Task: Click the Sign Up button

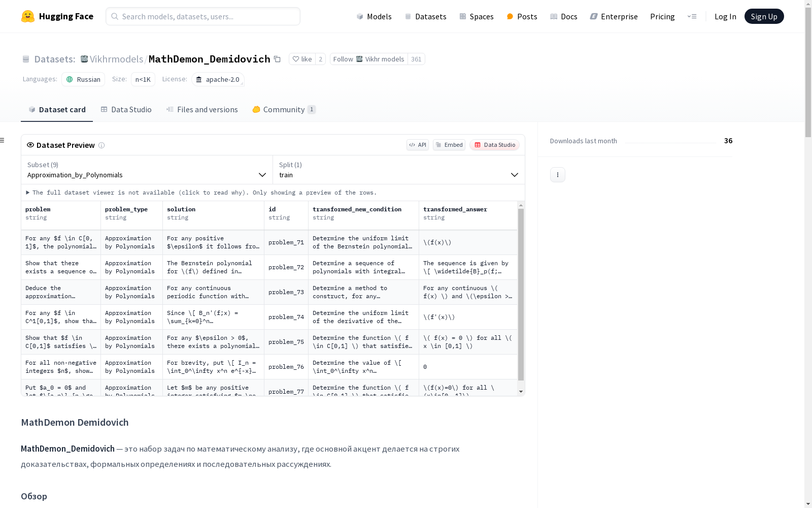Action: click(764, 16)
